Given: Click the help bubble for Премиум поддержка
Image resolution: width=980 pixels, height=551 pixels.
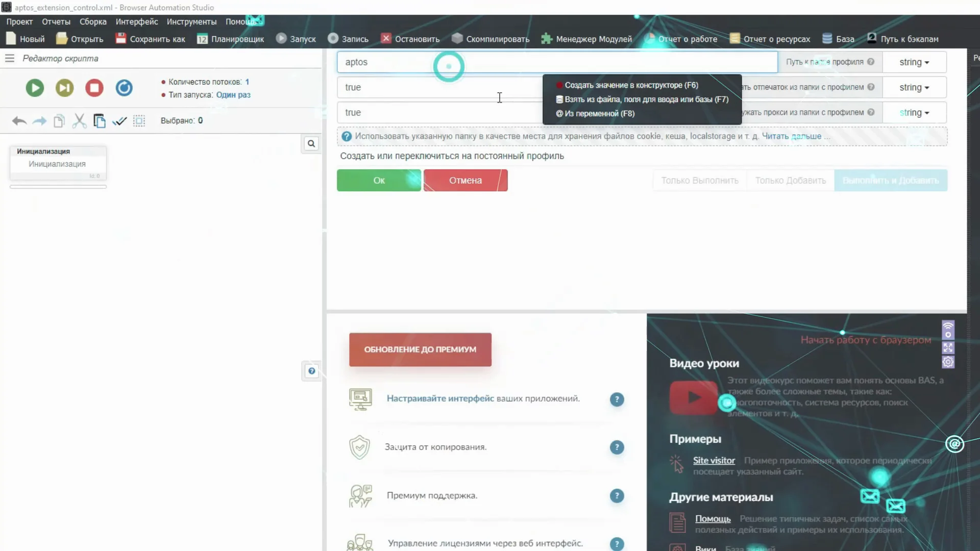Looking at the screenshot, I should (x=617, y=496).
